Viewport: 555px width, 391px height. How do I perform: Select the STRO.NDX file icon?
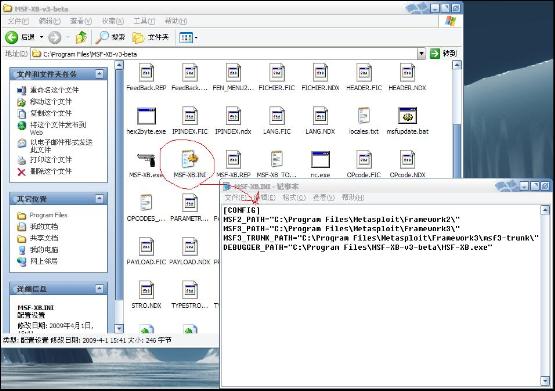coord(146,291)
